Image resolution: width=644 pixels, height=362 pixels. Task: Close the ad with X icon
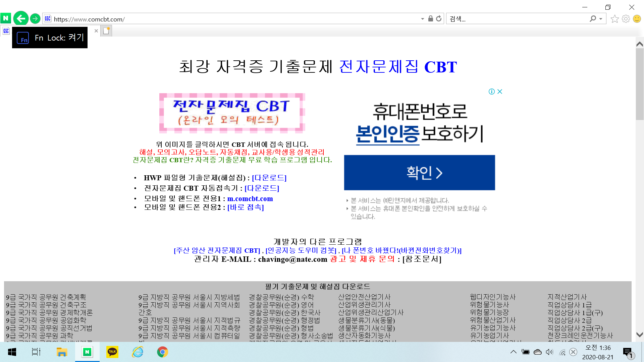[500, 92]
